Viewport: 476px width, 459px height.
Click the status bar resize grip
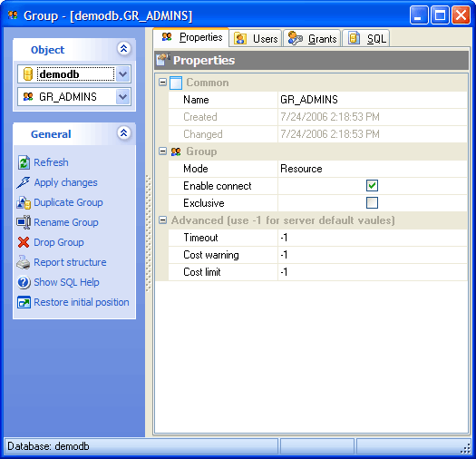tap(466, 448)
